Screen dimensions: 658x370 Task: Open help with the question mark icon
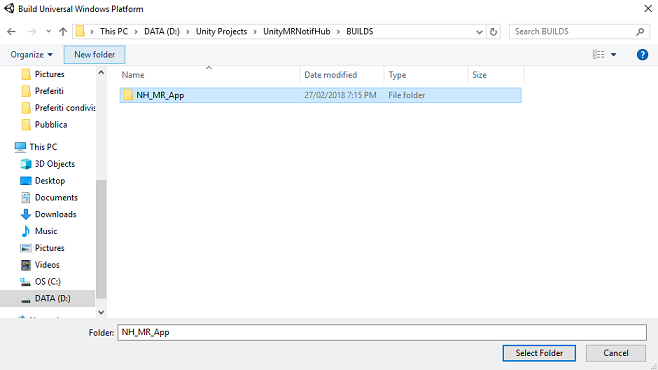(642, 55)
